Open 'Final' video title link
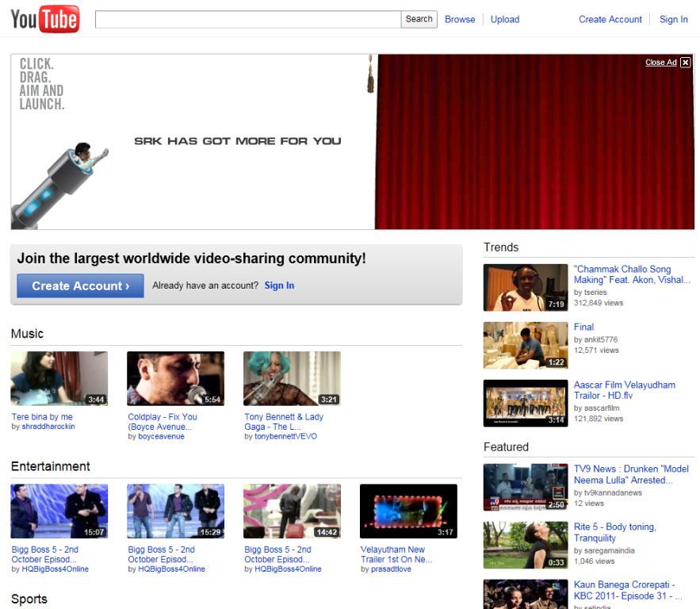The width and height of the screenshot is (700, 609). [x=583, y=327]
